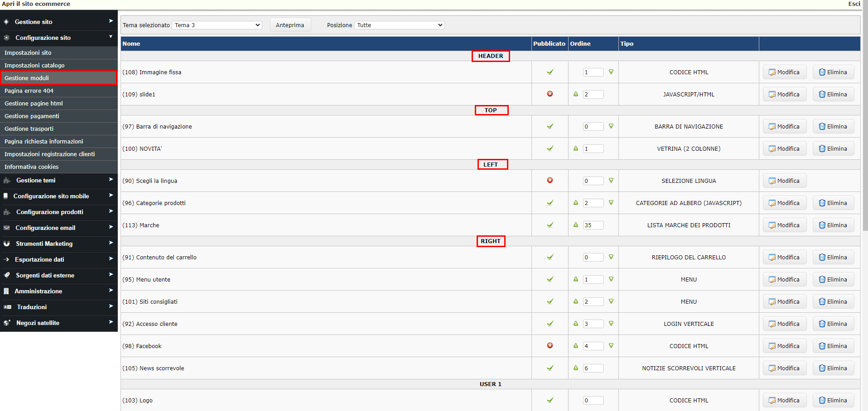
Task: Click Amministrazione sidebar icon
Action: click(6, 291)
